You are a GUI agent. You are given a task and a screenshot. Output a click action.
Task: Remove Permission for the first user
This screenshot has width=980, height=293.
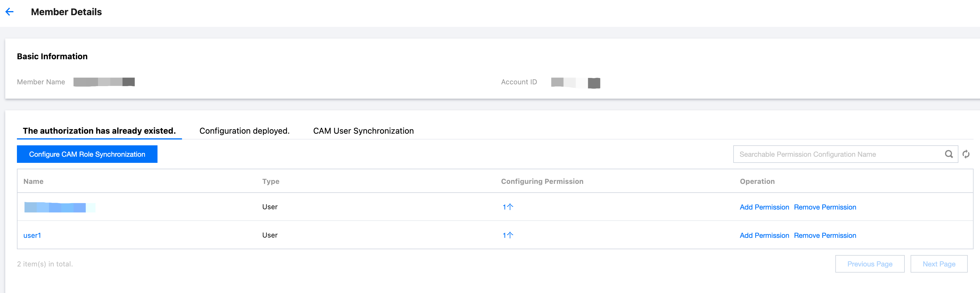[825, 207]
